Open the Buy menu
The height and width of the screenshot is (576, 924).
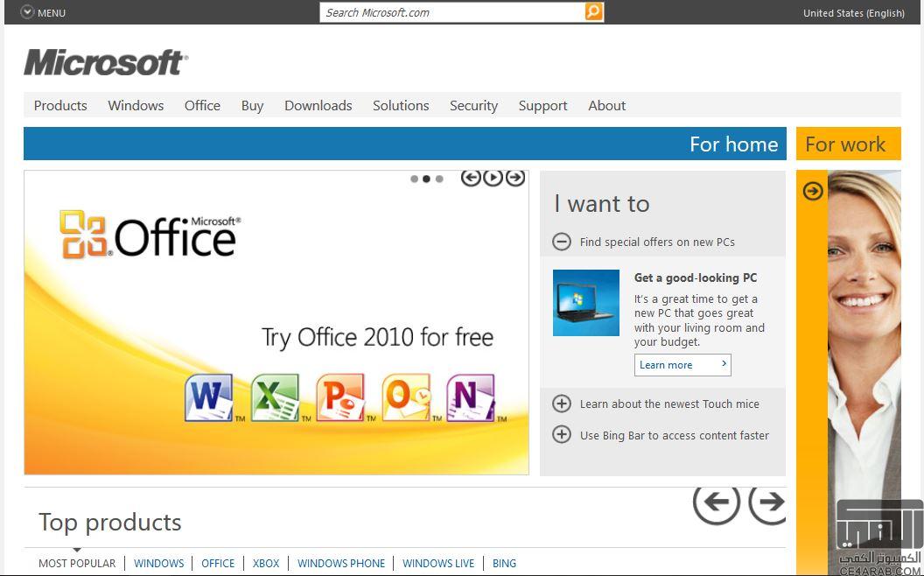pos(252,106)
